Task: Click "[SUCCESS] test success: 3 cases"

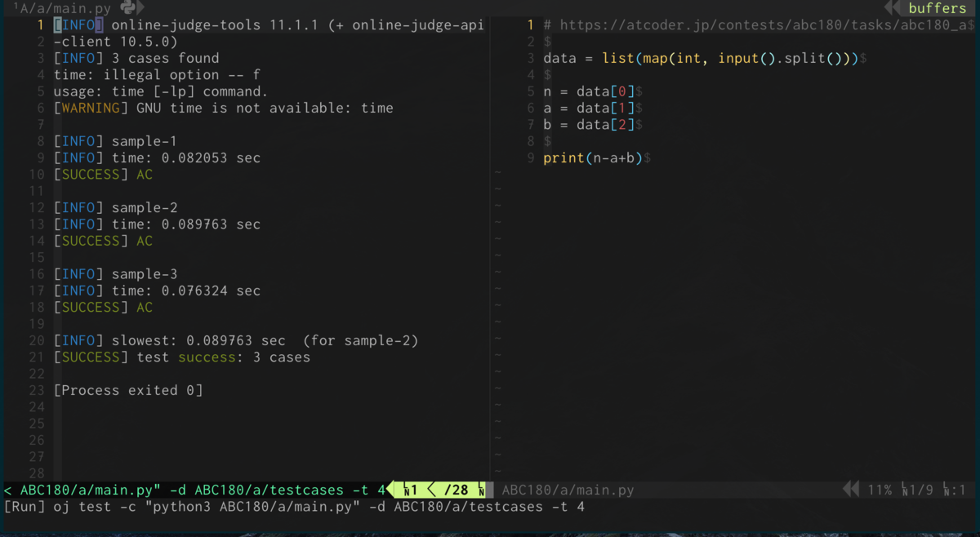Action: (x=182, y=357)
